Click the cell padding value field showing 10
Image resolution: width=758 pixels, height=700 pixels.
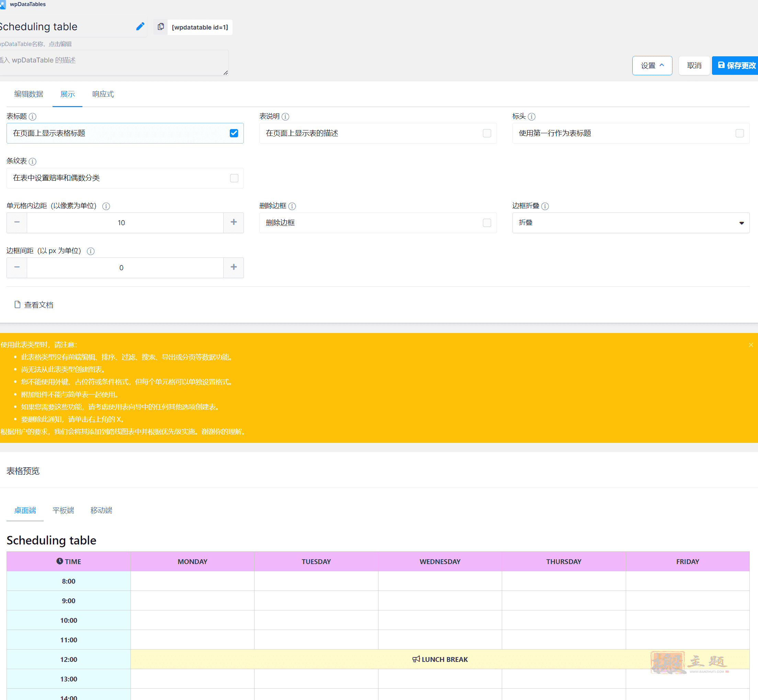pyautogui.click(x=125, y=223)
